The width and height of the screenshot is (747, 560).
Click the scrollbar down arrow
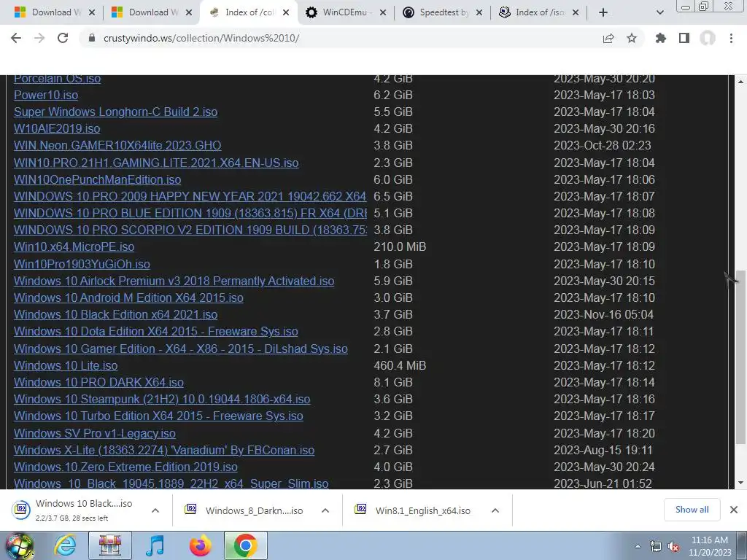pos(740,483)
